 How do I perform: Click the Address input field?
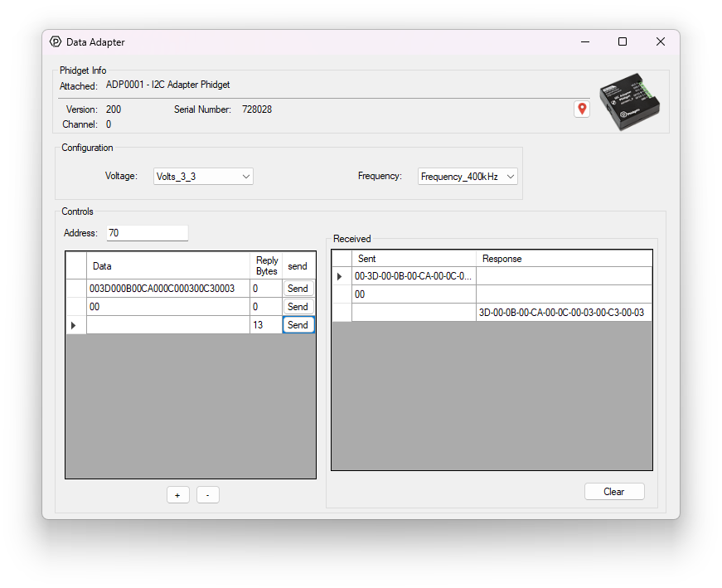pyautogui.click(x=147, y=233)
